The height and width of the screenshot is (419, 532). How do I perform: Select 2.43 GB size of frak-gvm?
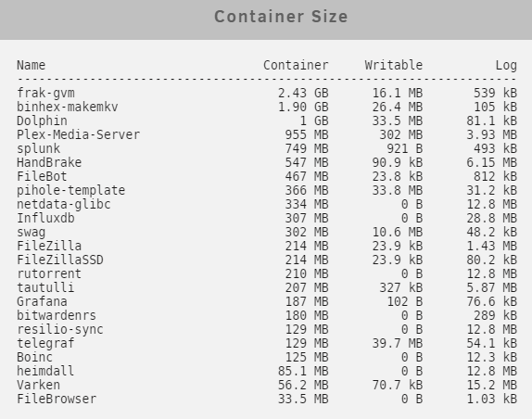tap(303, 93)
